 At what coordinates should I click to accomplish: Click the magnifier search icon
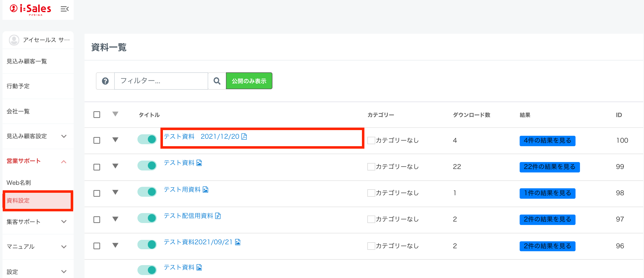tap(217, 81)
